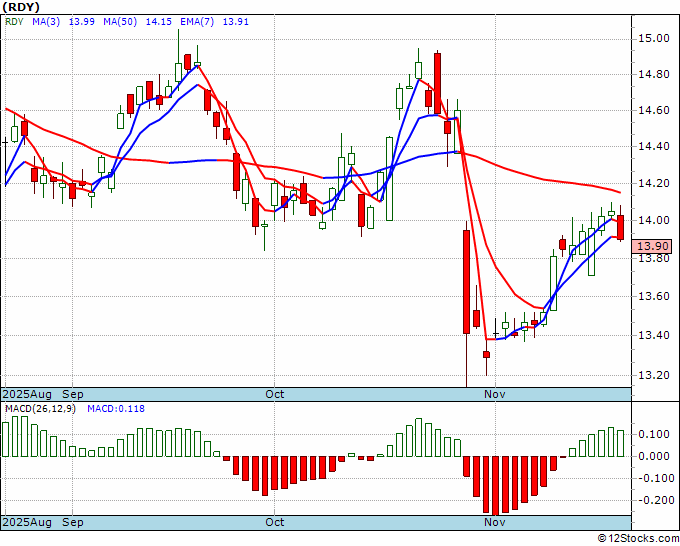Click the MA(50) value 14.15
The image size is (680, 546).
[158, 22]
